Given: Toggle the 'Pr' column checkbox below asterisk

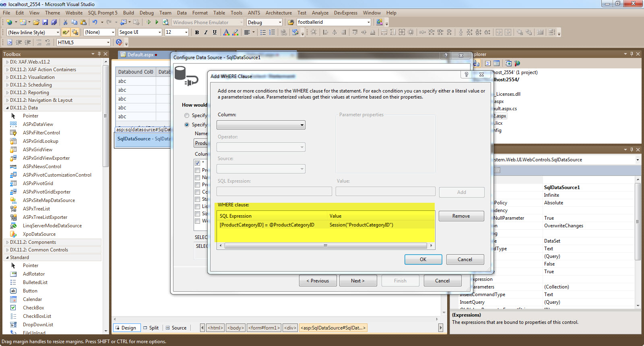Looking at the screenshot, I should tap(198, 170).
